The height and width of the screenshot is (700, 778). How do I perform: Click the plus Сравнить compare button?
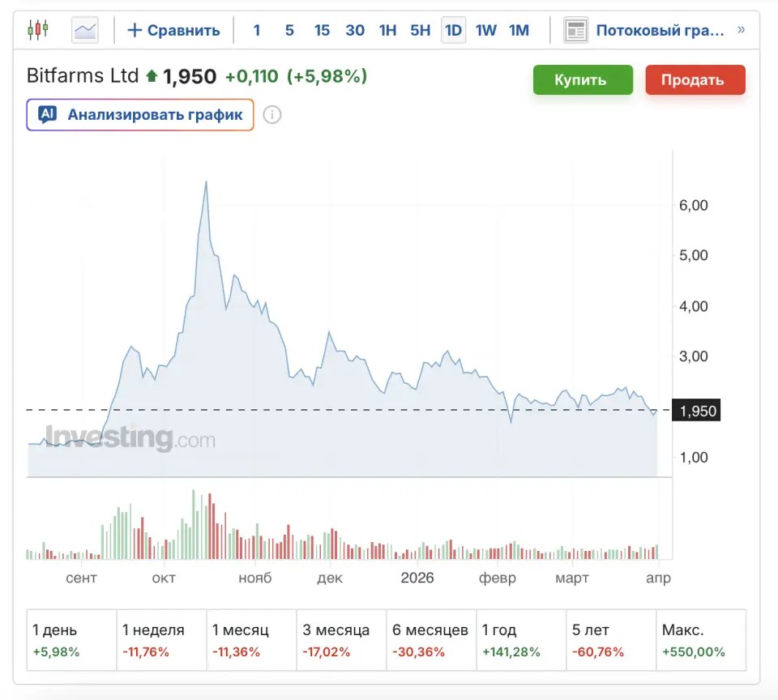[x=173, y=30]
